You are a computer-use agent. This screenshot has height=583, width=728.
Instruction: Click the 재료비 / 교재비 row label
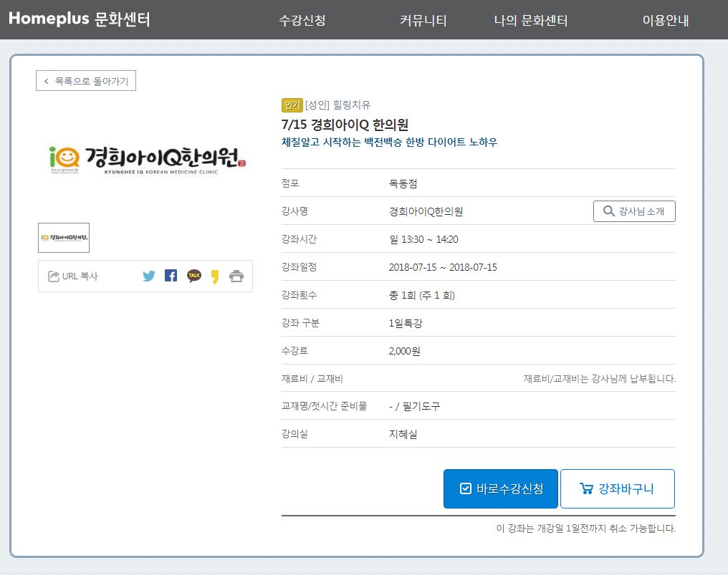tap(312, 379)
